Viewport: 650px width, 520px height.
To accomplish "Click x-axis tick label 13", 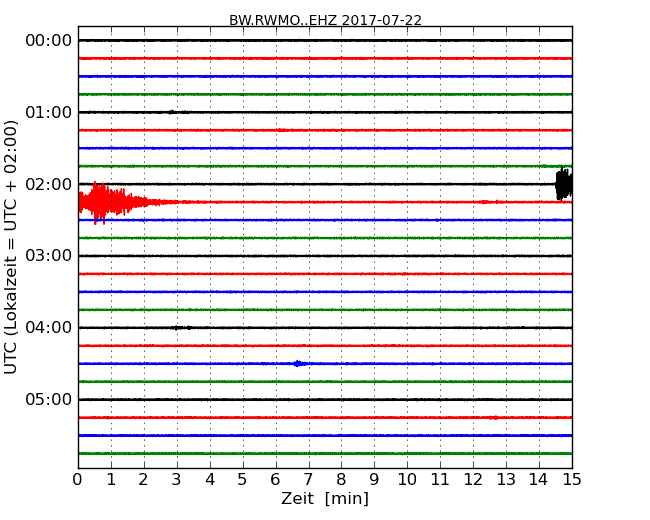I will point(506,480).
